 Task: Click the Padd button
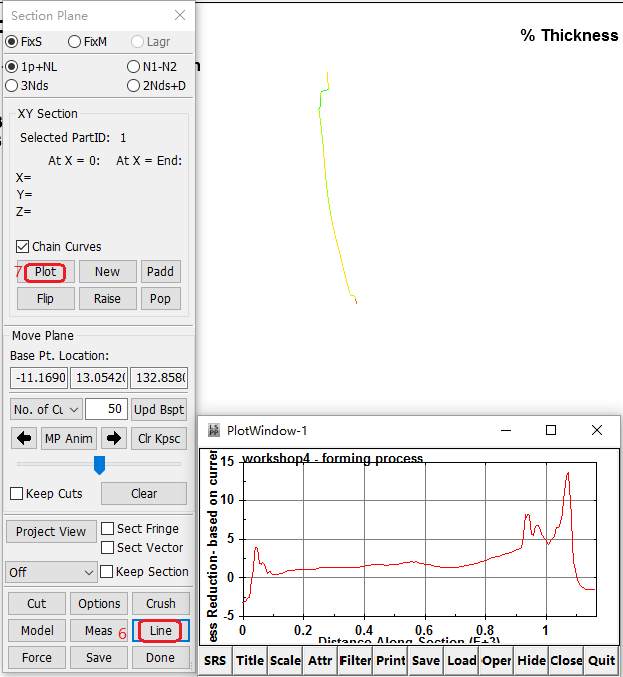pos(161,272)
